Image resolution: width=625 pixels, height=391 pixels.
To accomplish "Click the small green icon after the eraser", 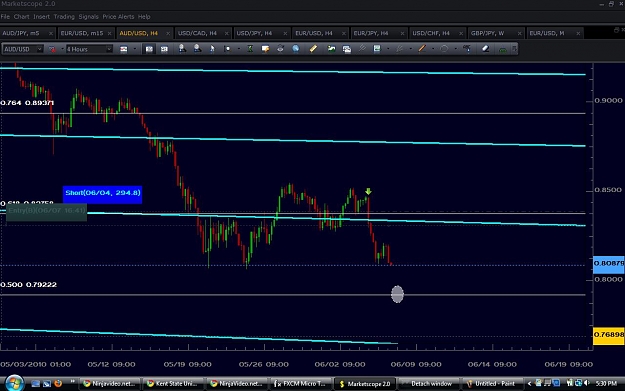I will tap(503, 49).
